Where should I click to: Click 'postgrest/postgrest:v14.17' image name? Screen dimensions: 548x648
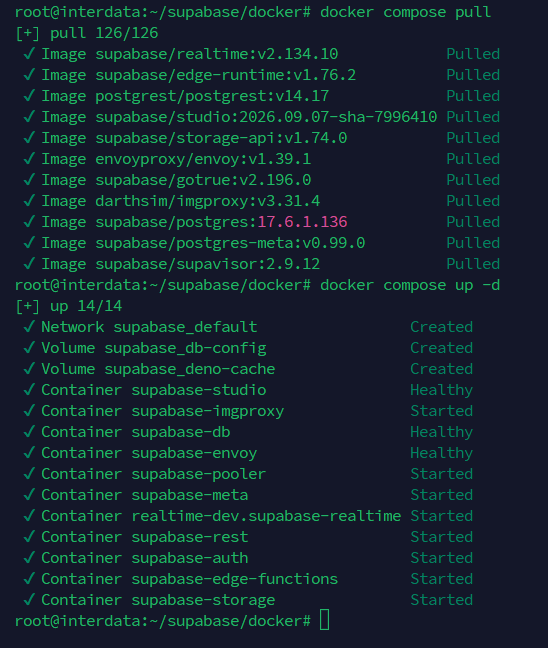coord(212,96)
